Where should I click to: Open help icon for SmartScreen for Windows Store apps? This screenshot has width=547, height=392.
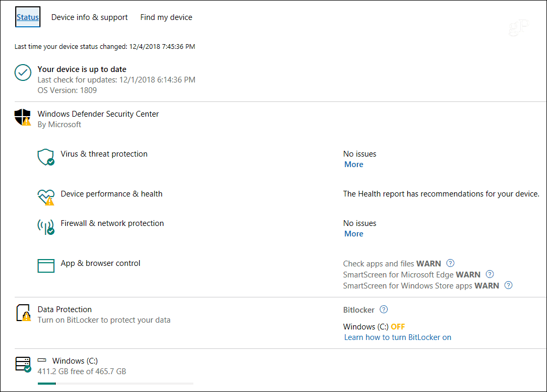tap(509, 285)
